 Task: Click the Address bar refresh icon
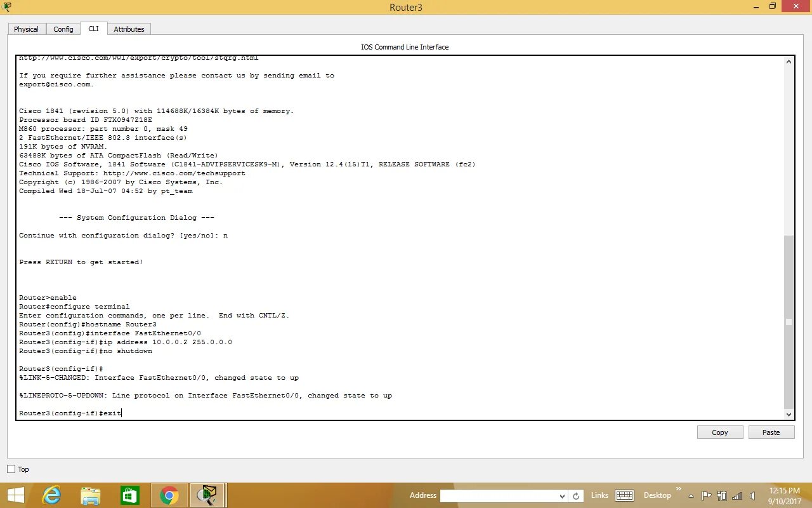pos(576,496)
